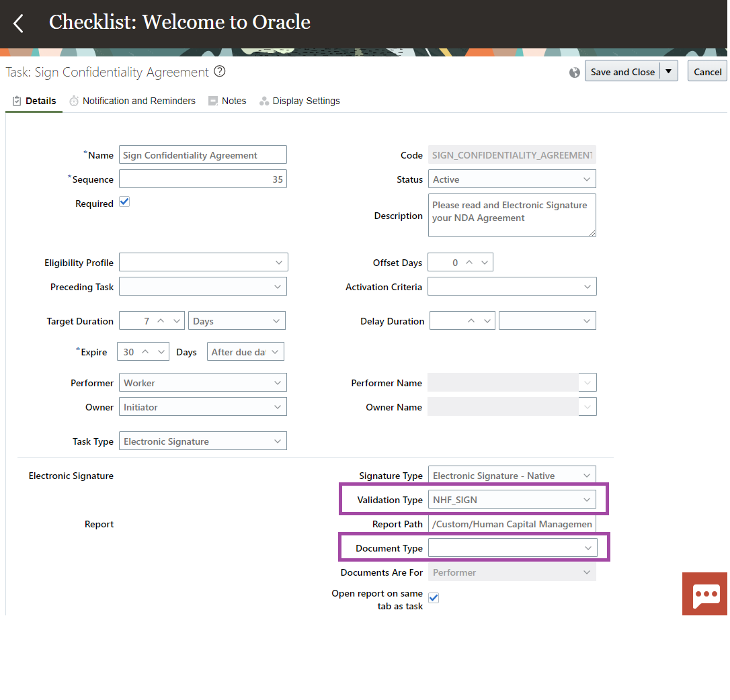Screen dimensions: 730x700
Task: Click the globe icon near Save and Close
Action: pyautogui.click(x=575, y=73)
